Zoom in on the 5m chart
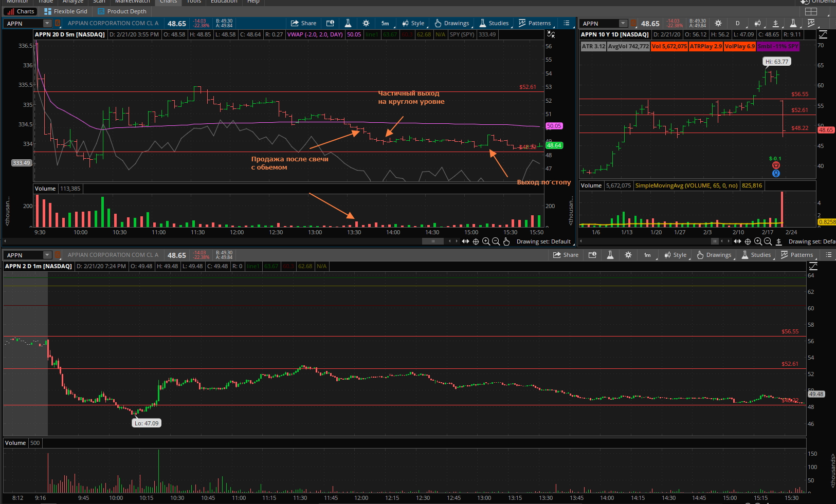836x504 pixels. point(486,241)
